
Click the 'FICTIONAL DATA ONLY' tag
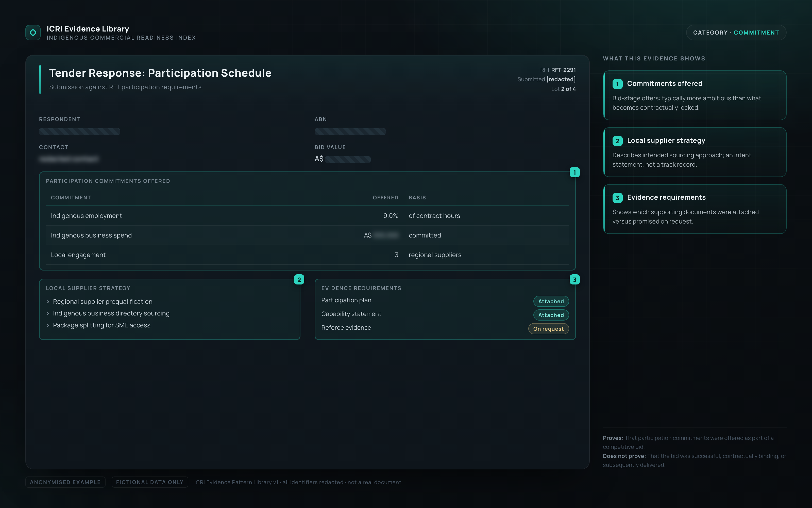point(150,482)
